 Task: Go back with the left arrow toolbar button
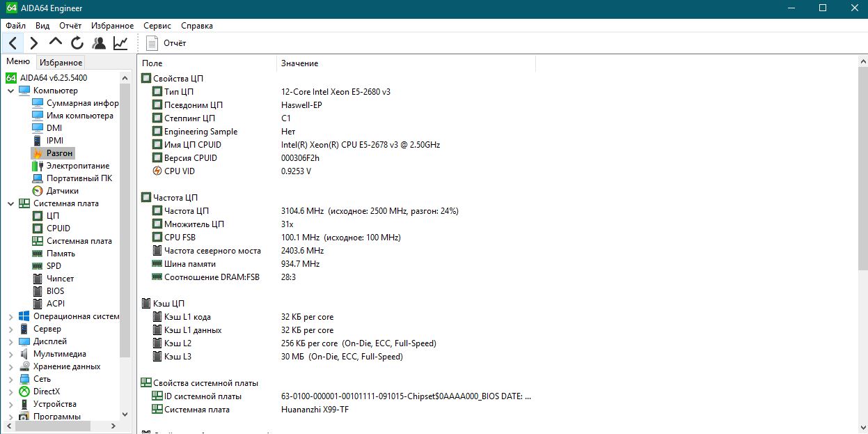(x=13, y=42)
